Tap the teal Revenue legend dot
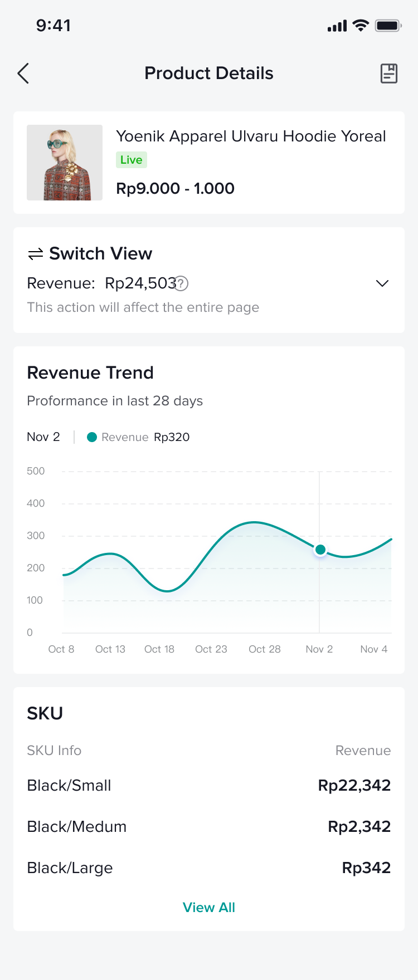Viewport: 418px width, 980px height. (x=92, y=438)
